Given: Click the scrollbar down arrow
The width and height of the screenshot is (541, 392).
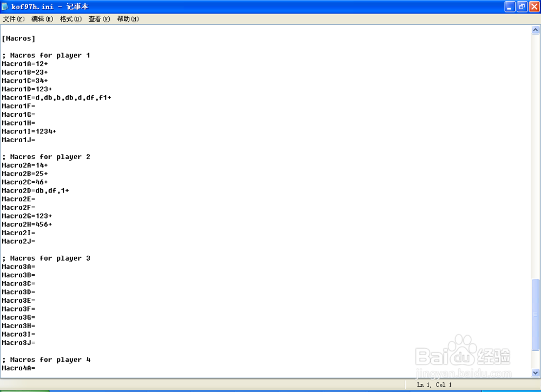Looking at the screenshot, I should [536, 373].
